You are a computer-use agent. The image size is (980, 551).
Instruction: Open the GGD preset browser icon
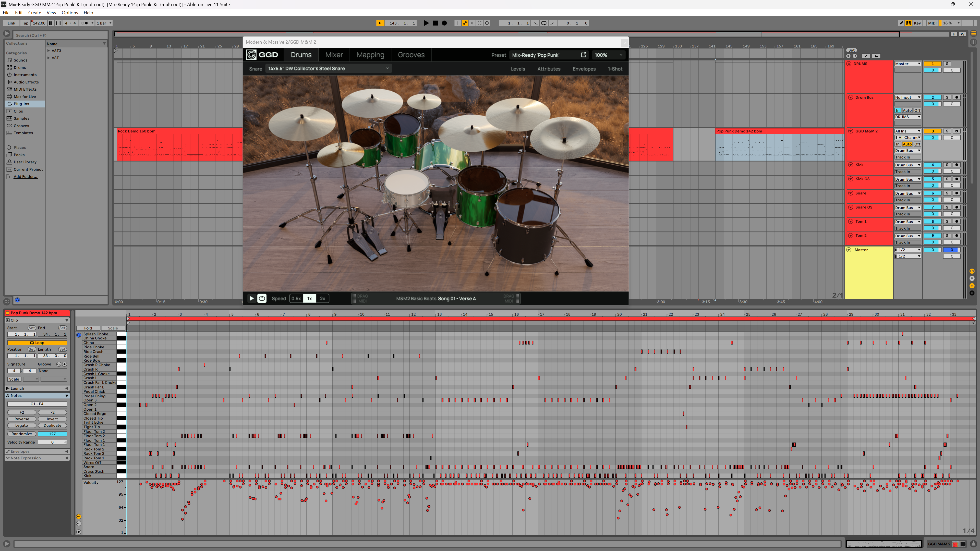(584, 55)
